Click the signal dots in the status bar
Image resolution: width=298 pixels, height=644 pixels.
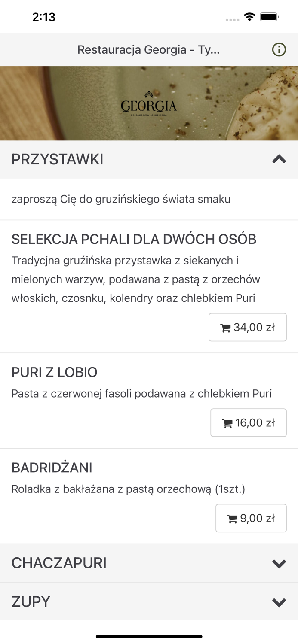[233, 20]
